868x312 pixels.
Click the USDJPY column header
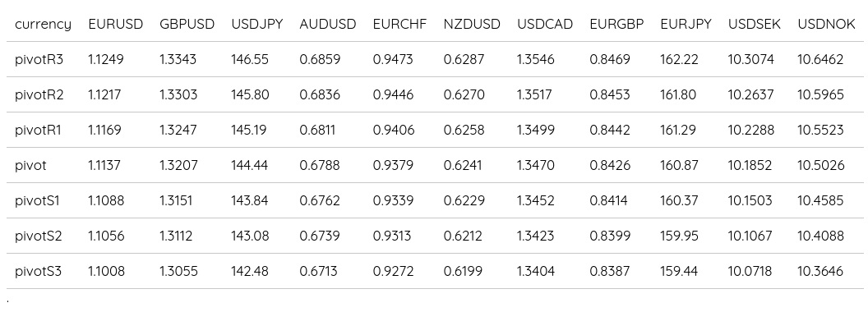257,25
